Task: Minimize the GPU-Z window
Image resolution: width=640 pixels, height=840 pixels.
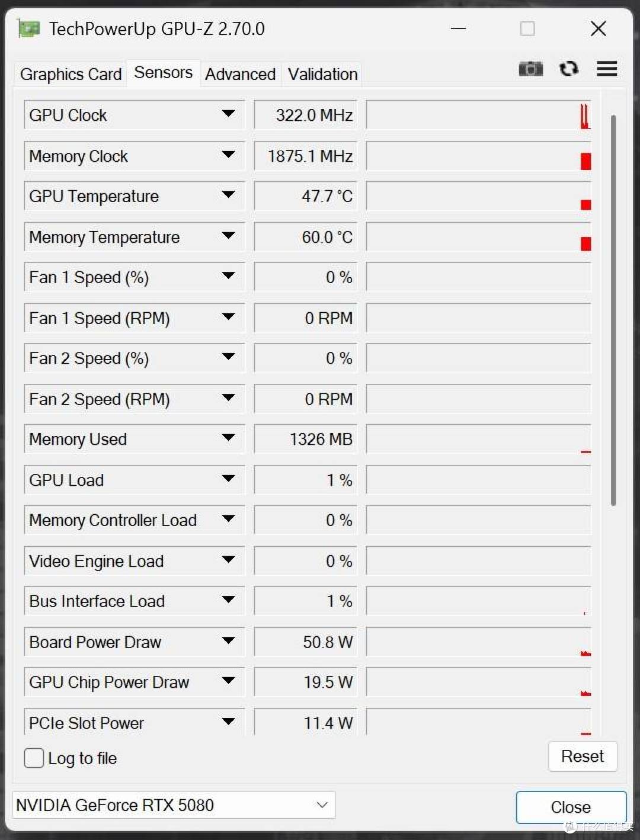Action: pos(459,28)
